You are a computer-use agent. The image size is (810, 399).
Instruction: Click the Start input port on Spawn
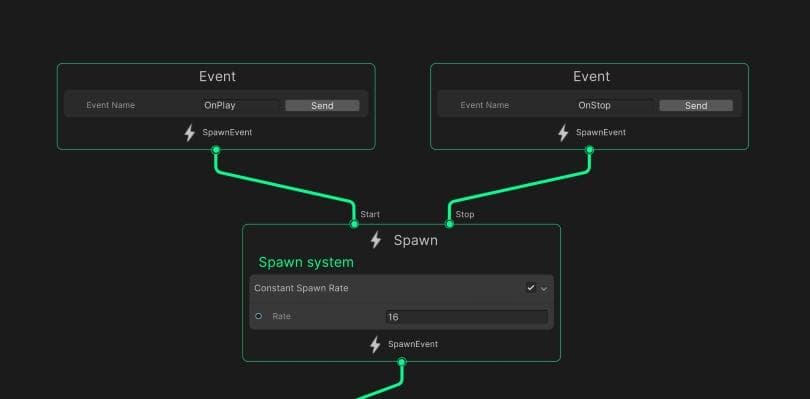tap(354, 224)
